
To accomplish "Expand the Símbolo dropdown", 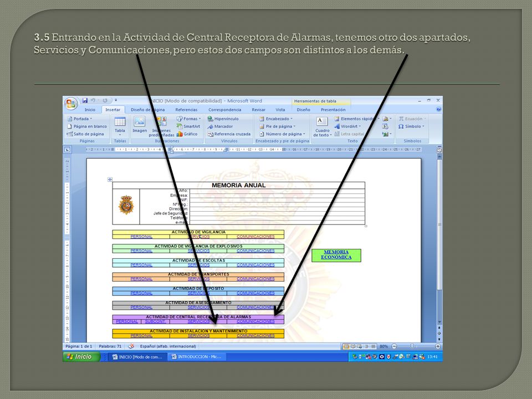I will click(x=411, y=126).
